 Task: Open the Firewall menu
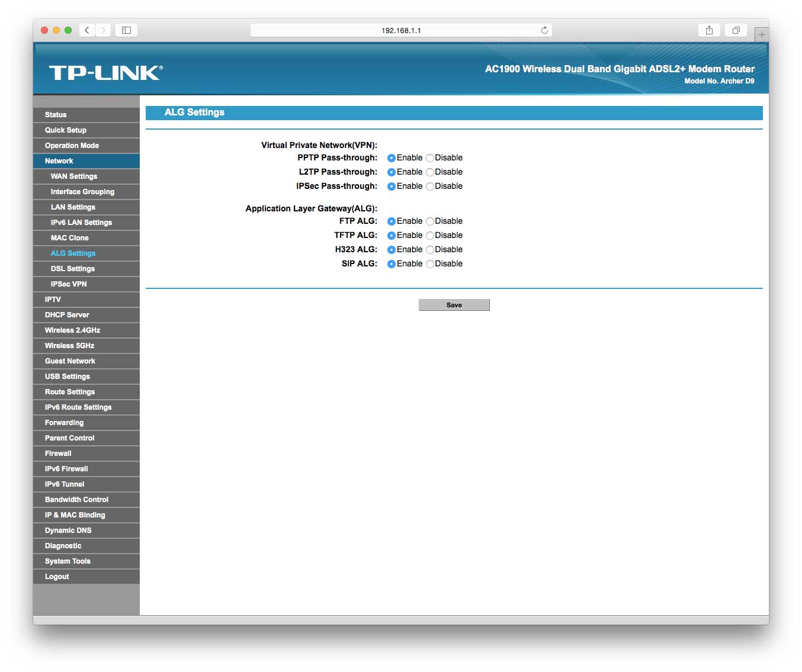86,454
